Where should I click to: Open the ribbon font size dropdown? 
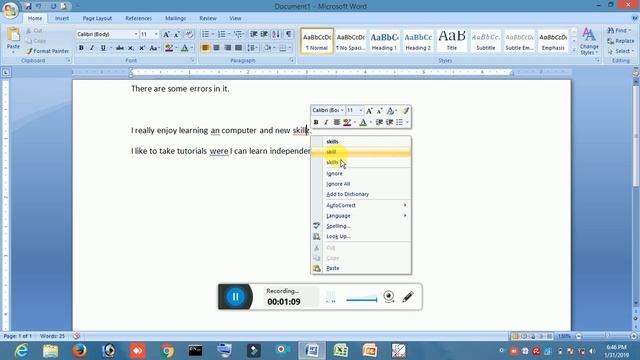pyautogui.click(x=156, y=34)
